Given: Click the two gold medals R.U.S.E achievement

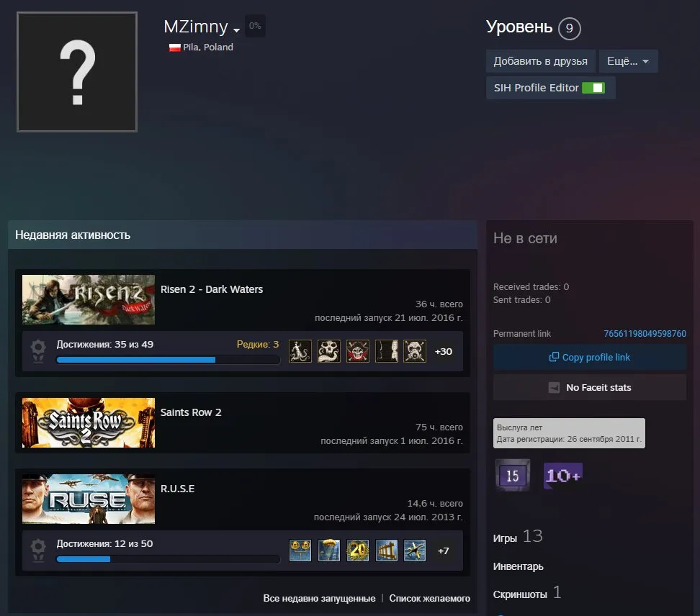Looking at the screenshot, I should click(300, 551).
